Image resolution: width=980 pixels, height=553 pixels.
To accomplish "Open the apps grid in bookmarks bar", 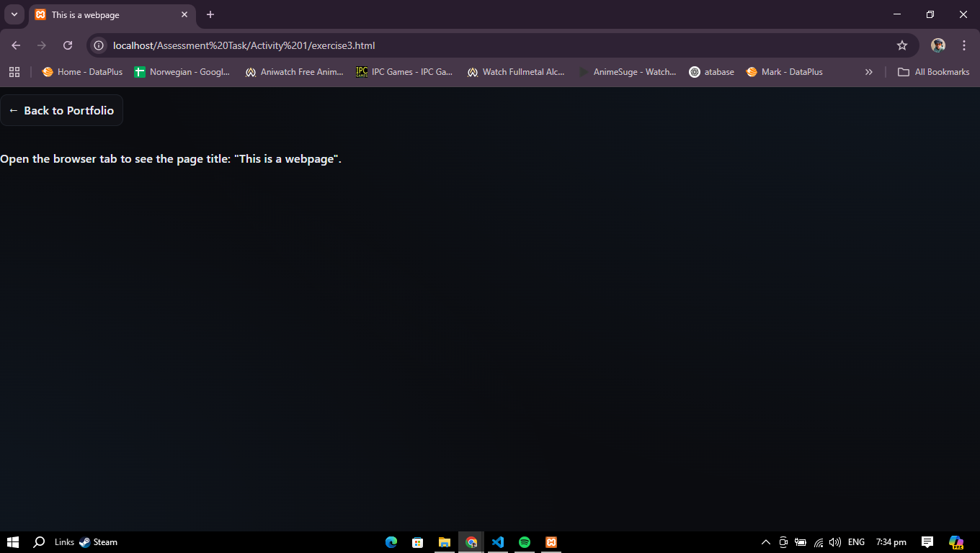I will pyautogui.click(x=14, y=72).
